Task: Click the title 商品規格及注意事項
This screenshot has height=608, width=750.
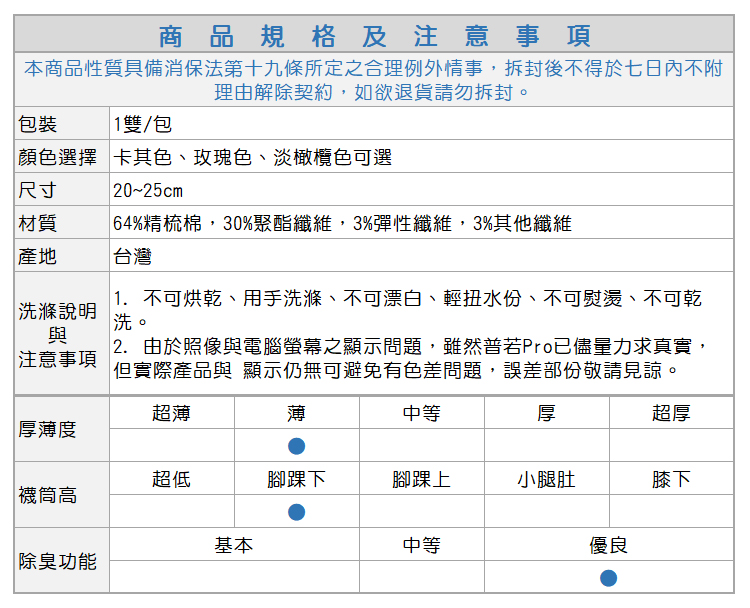Action: pyautogui.click(x=375, y=36)
